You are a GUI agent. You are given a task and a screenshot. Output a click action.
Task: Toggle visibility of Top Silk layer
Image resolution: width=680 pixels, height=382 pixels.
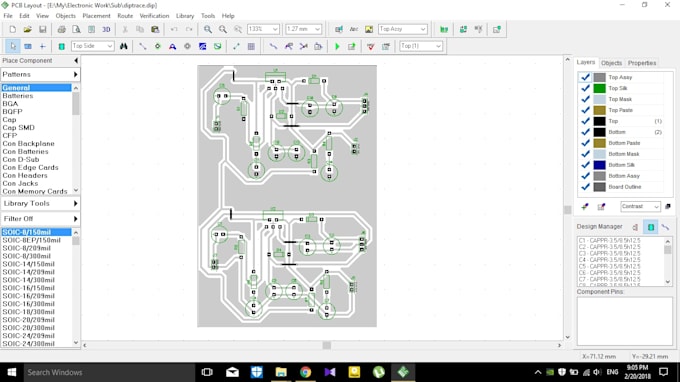pyautogui.click(x=585, y=88)
